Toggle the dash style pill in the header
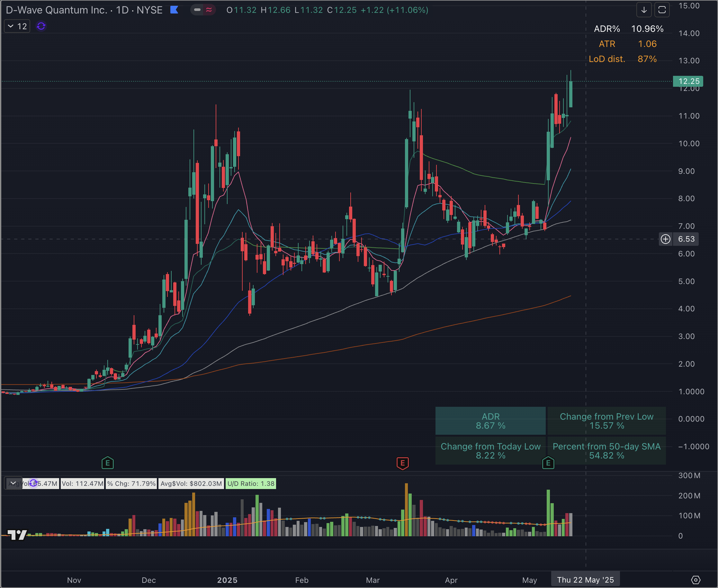This screenshot has height=588, width=718. 197,10
